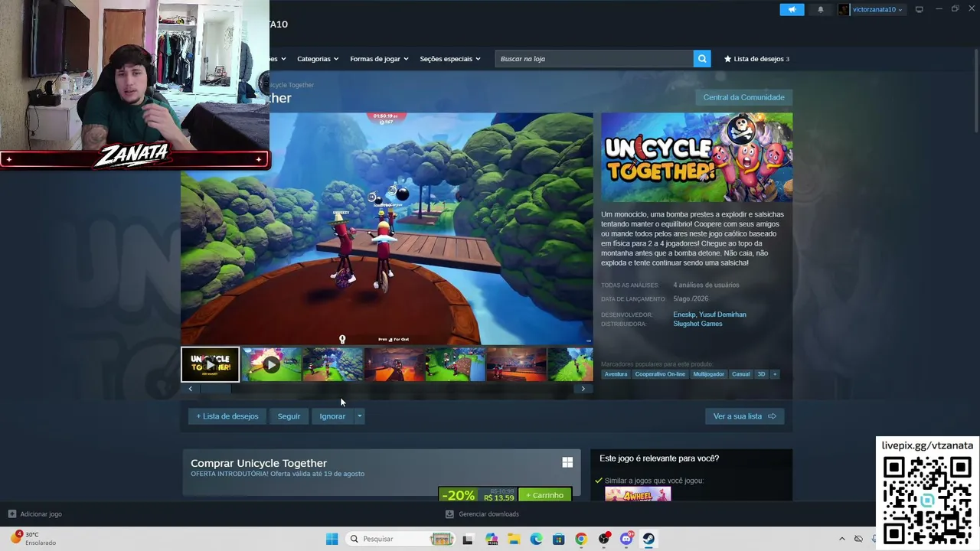This screenshot has height=551, width=980.
Task: Click the magnifier search button in store
Action: pos(702,59)
